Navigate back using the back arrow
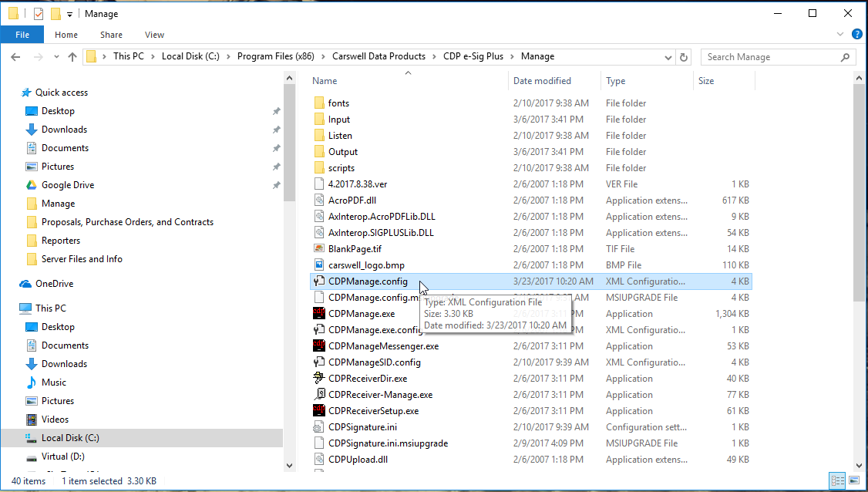The width and height of the screenshot is (868, 492). pos(15,56)
